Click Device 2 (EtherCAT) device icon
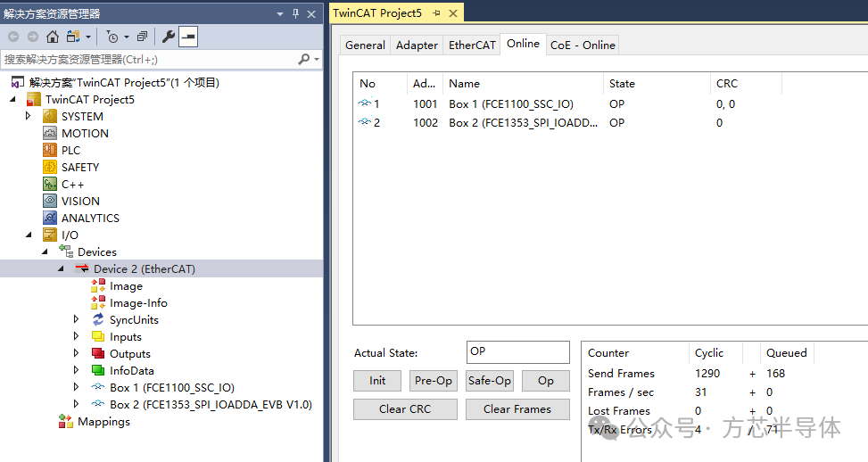The width and height of the screenshot is (868, 462). [x=82, y=268]
